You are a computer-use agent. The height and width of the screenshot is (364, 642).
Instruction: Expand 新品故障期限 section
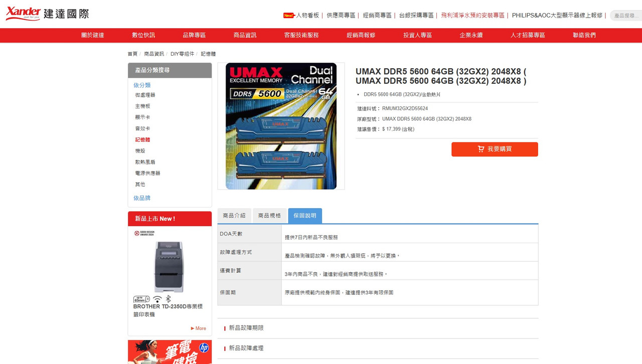246,328
